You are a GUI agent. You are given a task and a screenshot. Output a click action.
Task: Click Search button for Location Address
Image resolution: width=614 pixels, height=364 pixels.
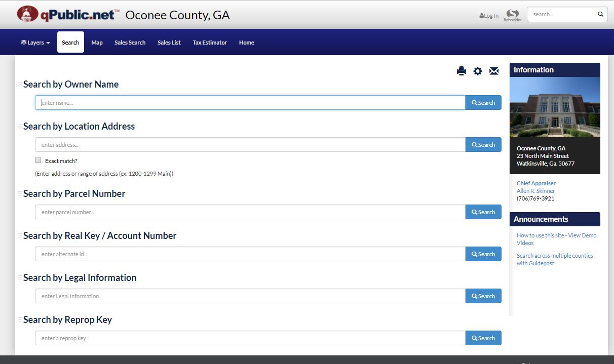483,145
